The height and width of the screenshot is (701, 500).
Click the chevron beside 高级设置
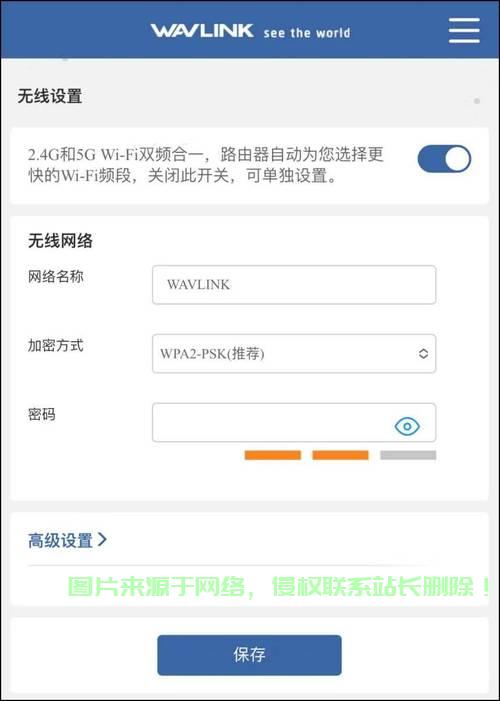click(x=102, y=540)
